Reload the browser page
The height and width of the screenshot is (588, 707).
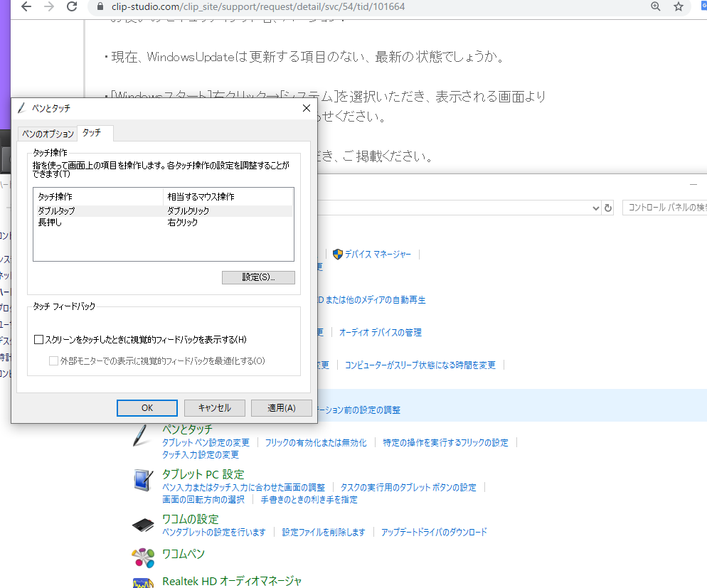[x=72, y=6]
